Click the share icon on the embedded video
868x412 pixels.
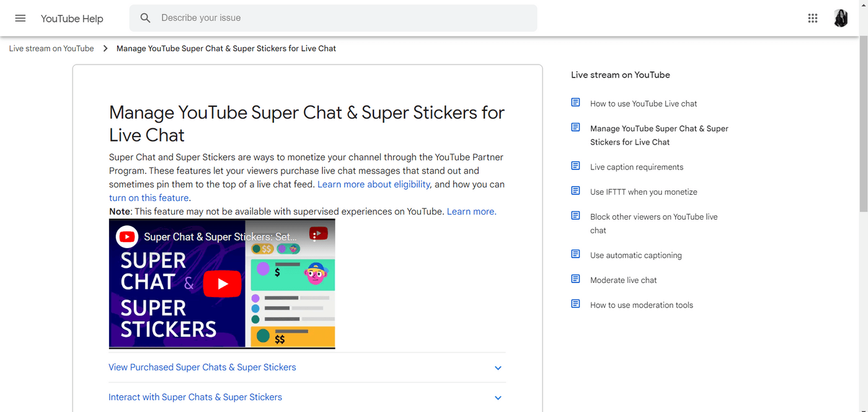pos(319,233)
